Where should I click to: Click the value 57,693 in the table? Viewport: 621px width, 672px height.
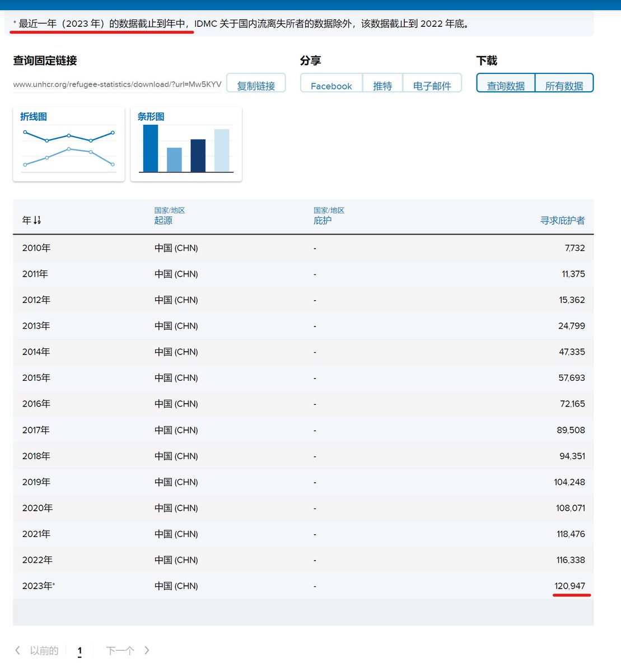(x=572, y=377)
